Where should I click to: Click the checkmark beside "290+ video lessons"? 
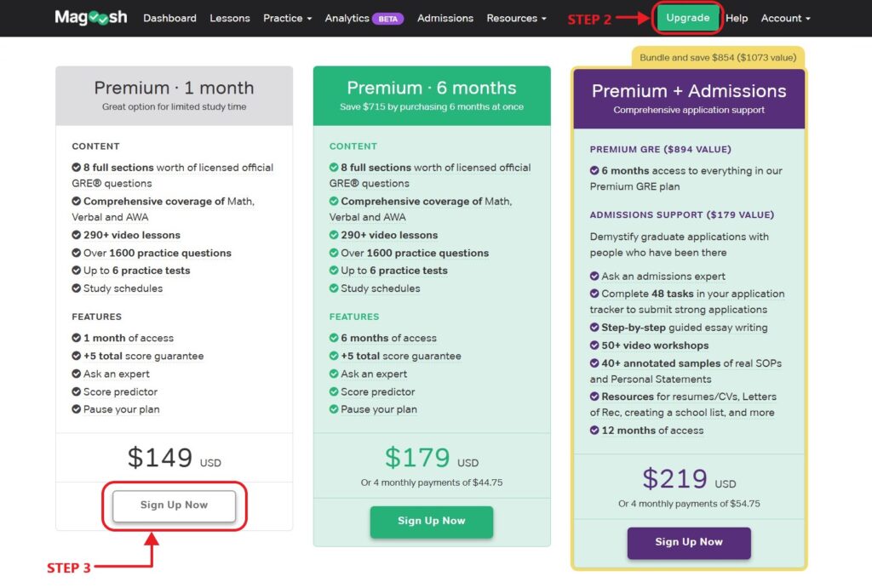(75, 235)
